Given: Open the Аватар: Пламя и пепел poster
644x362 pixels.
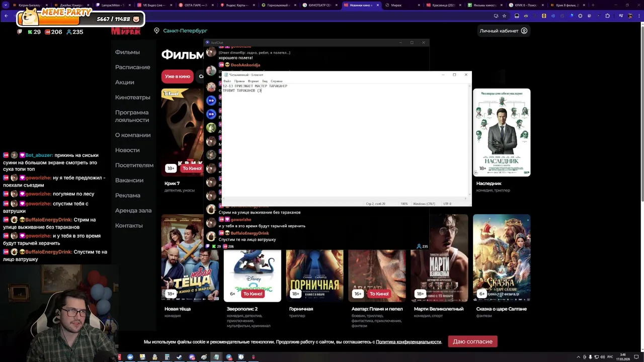Looking at the screenshot, I should tap(377, 276).
